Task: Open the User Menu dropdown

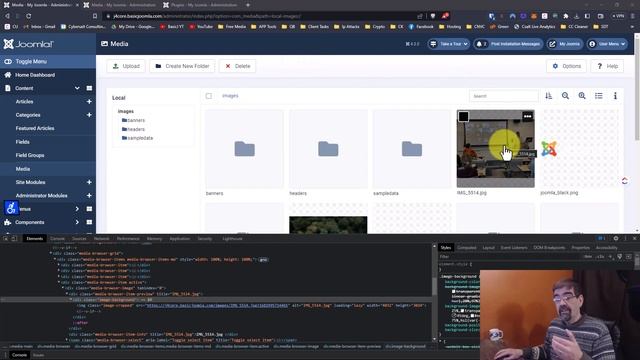Action: point(607,44)
